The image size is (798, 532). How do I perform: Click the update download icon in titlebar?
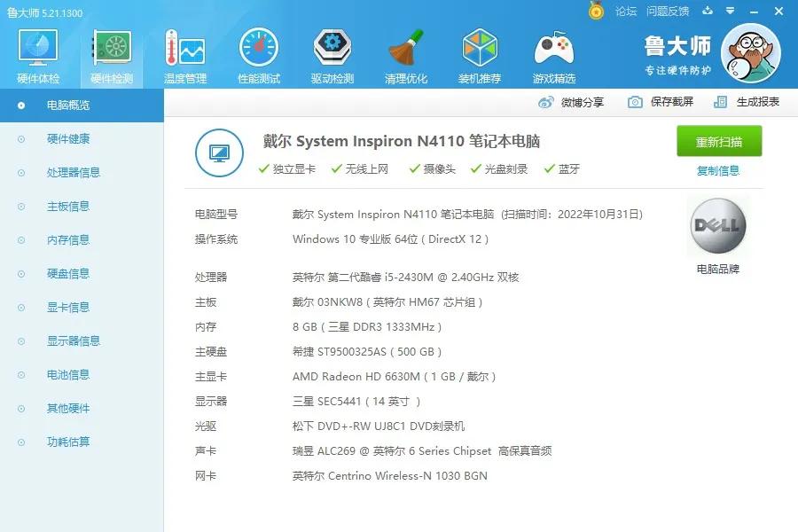click(x=706, y=11)
